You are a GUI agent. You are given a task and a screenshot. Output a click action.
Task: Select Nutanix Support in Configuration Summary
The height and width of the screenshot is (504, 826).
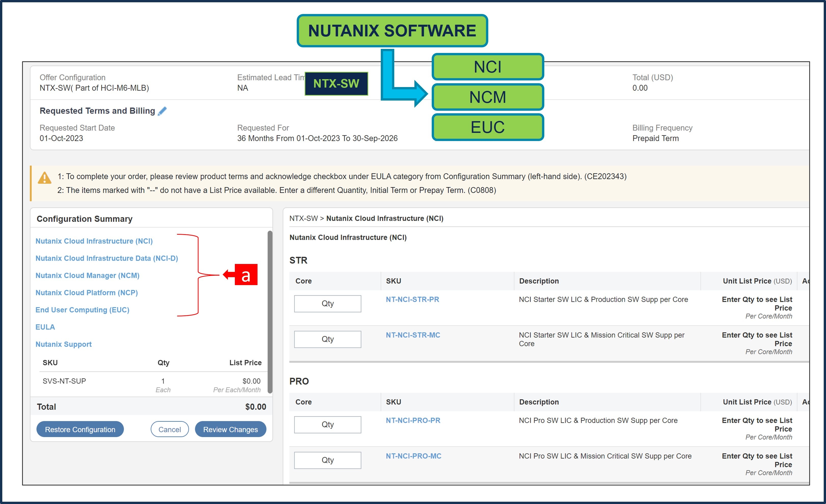point(63,344)
